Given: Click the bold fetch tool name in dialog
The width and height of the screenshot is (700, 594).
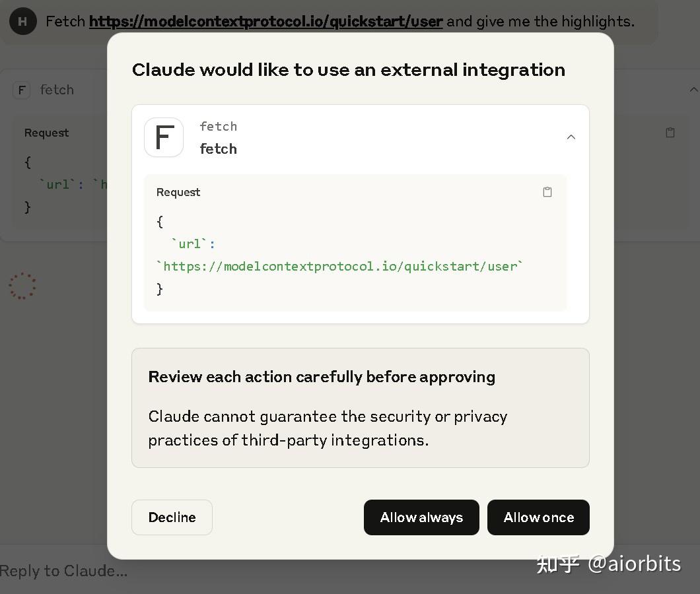Looking at the screenshot, I should pos(218,149).
